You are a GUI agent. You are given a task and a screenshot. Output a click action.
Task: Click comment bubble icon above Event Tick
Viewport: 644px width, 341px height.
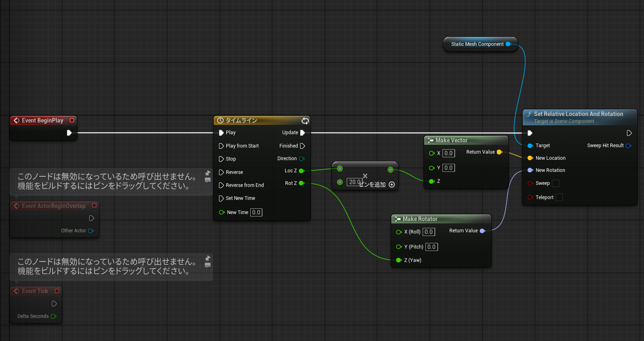208,265
